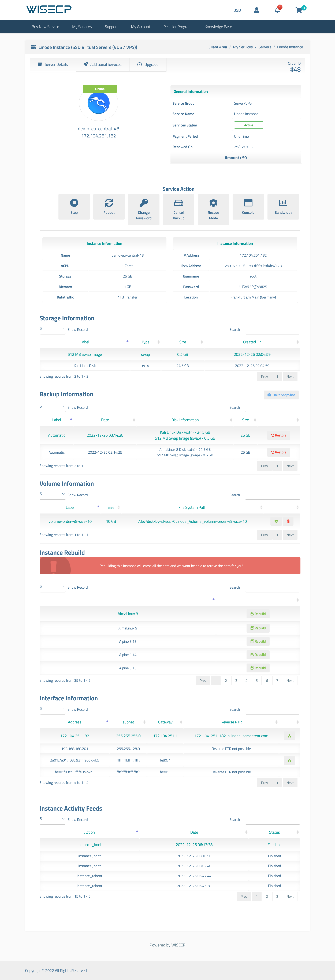This screenshot has width=335, height=980.
Task: Reboot the server instance
Action: pyautogui.click(x=109, y=207)
